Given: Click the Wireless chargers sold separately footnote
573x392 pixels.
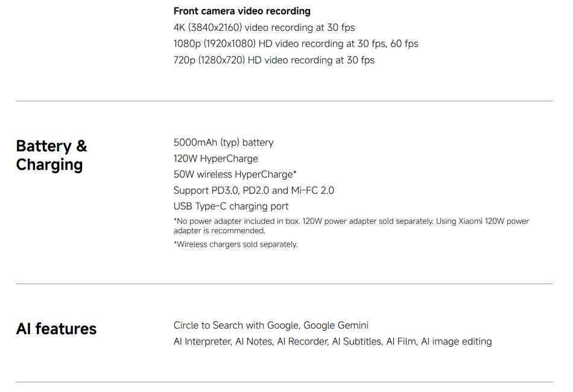Looking at the screenshot, I should point(236,244).
